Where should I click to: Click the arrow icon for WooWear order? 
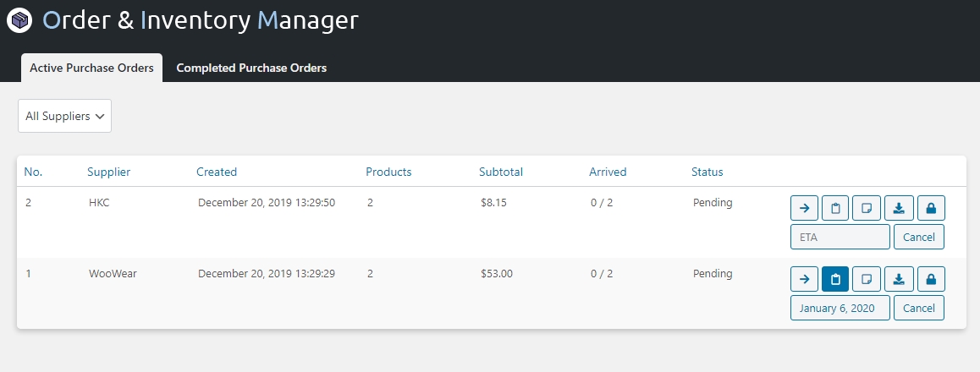click(x=804, y=279)
